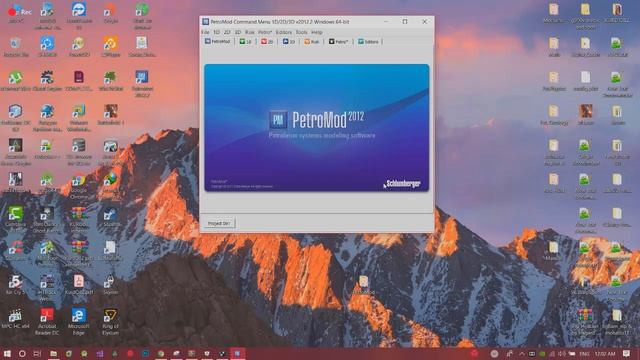Select the Acrobat Reader DC desktop icon
This screenshot has height=360, width=640.
(x=47, y=321)
